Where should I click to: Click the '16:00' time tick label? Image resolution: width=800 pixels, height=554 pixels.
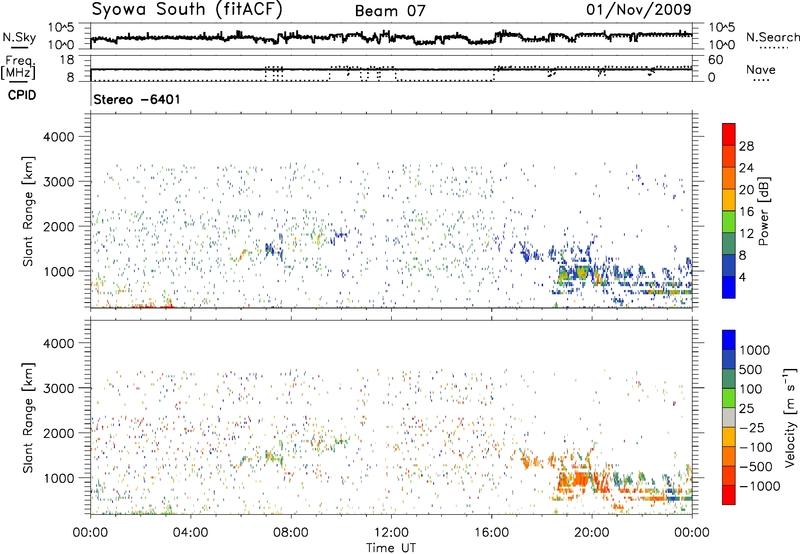[491, 533]
